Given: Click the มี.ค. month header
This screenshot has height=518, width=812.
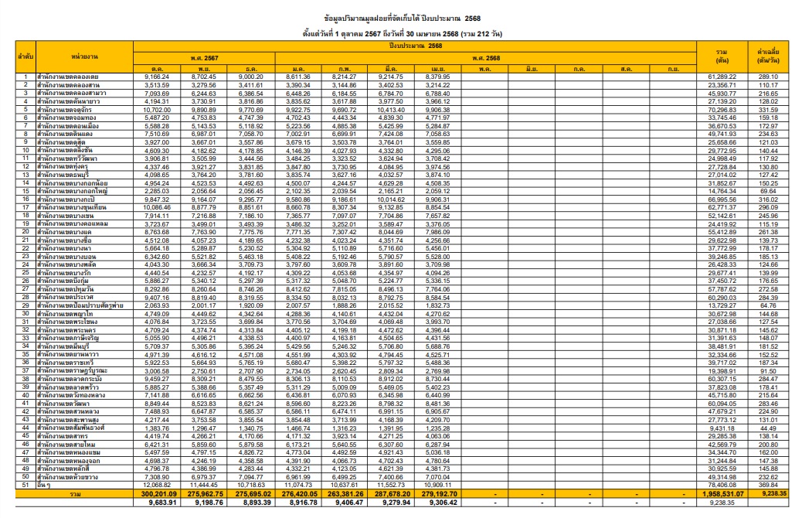Looking at the screenshot, I should coord(391,68).
